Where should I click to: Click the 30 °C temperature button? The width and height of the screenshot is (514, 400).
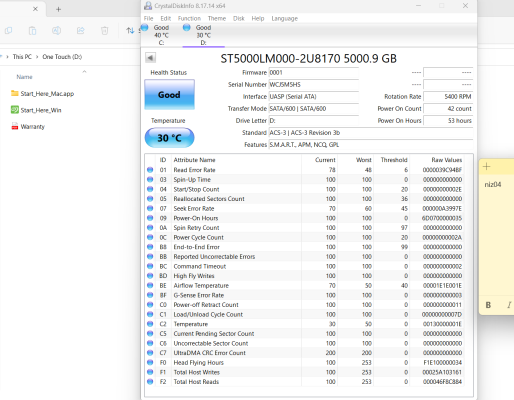[x=169, y=138]
